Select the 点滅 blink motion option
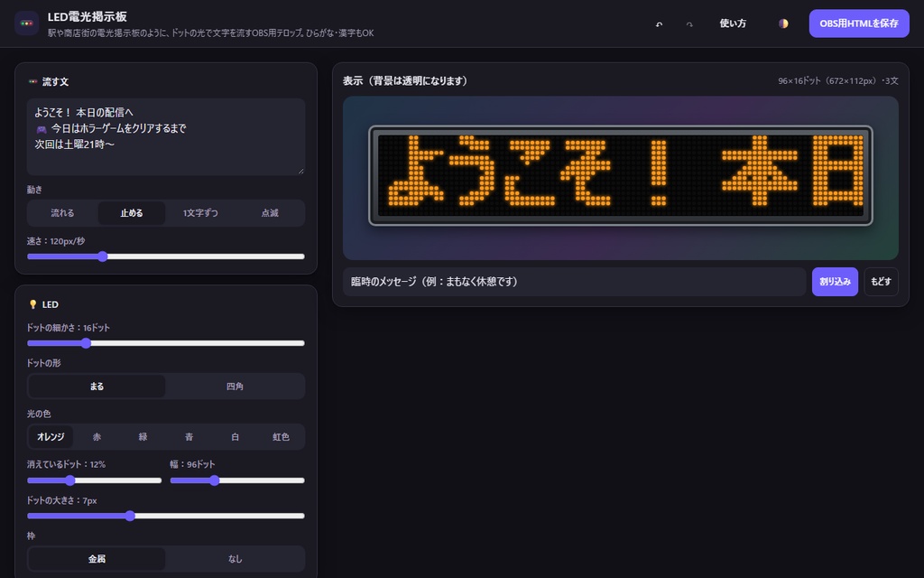 [269, 213]
